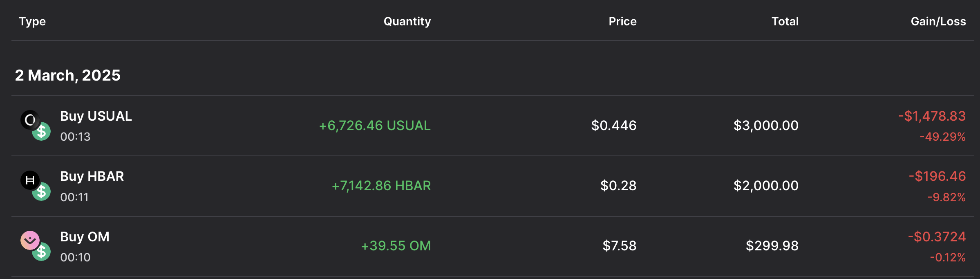Click green dollar badge on USUAL row
The height and width of the screenshot is (279, 980).
[42, 132]
